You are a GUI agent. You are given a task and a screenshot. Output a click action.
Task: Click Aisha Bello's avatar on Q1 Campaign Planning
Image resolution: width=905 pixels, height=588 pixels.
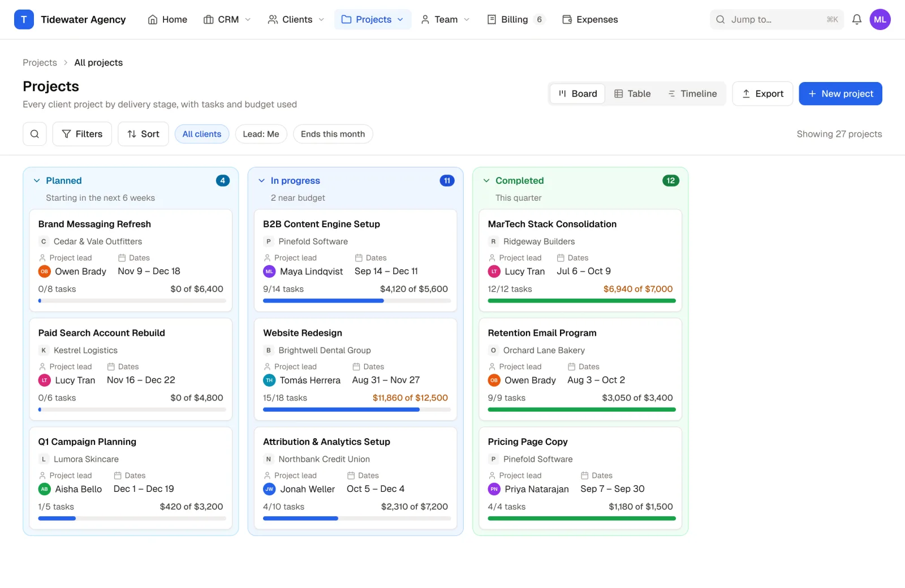coord(44,489)
